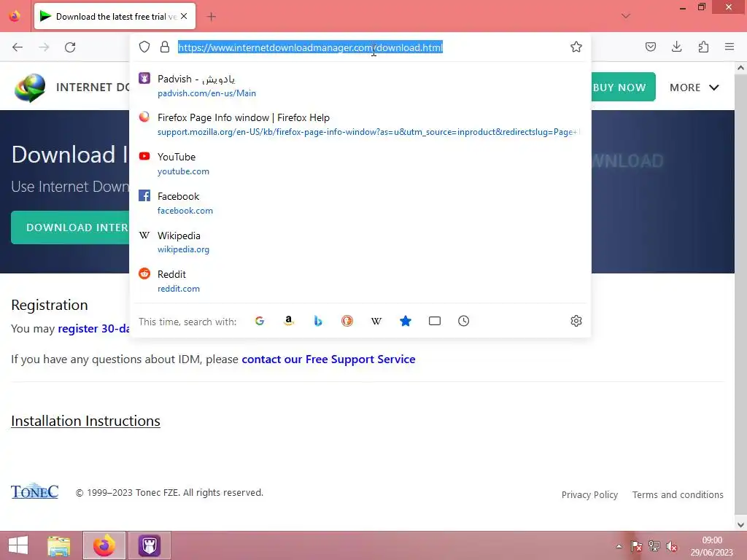The height and width of the screenshot is (560, 747).
Task: Open a new tab with plus
Action: tap(211, 17)
